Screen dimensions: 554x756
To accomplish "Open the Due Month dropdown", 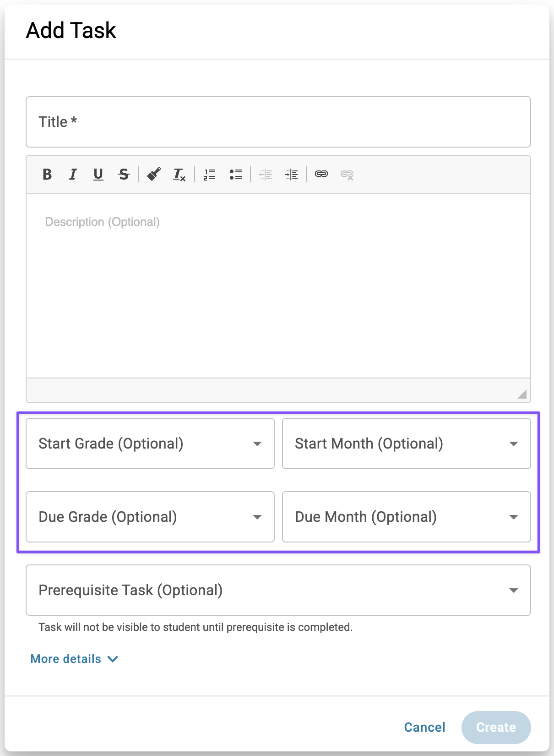I will [407, 517].
